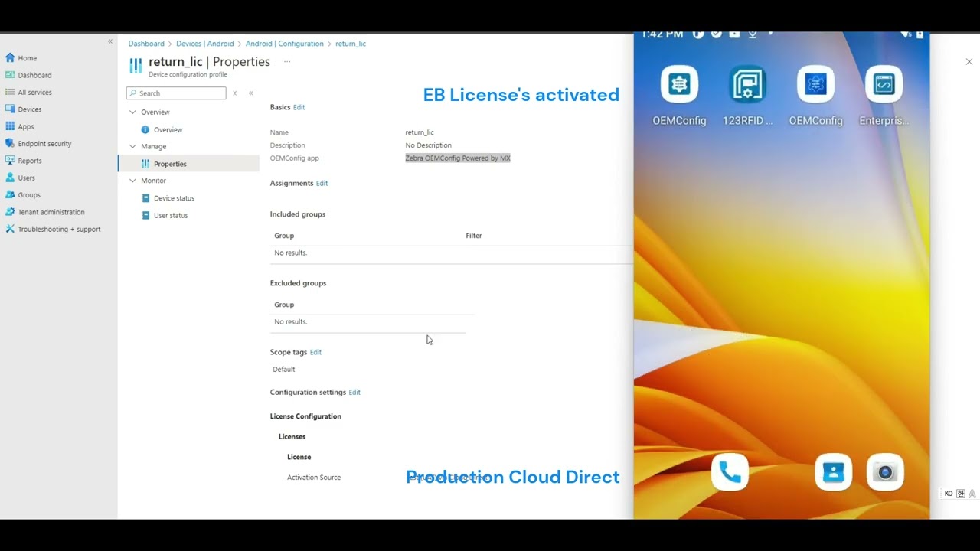Navigate to Dashboard via the breadcrumb
Screen dimensions: 980x551
146,44
